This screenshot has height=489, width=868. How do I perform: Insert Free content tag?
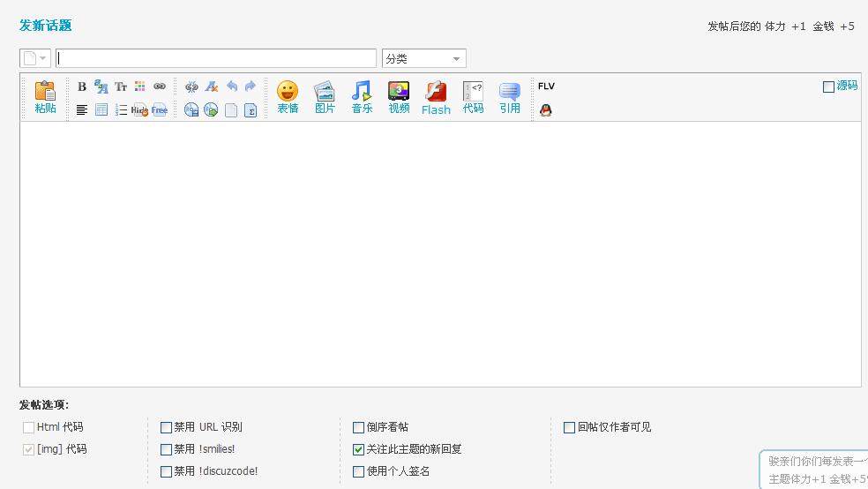point(160,109)
